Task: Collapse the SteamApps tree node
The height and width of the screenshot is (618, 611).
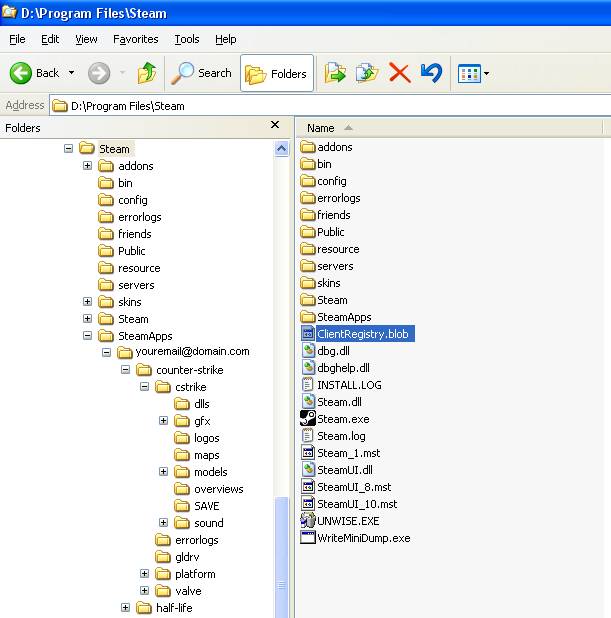Action: click(x=88, y=335)
